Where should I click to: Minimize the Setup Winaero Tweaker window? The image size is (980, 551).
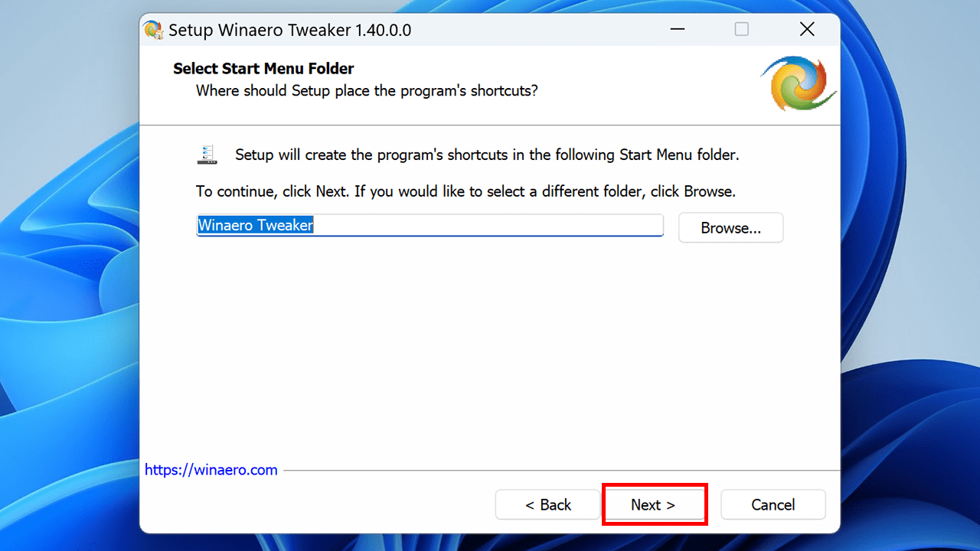(x=677, y=30)
